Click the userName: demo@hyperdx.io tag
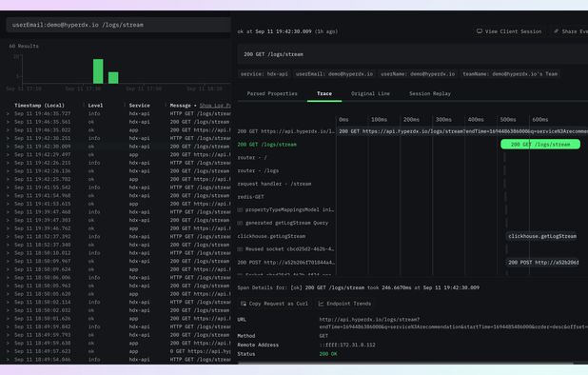The width and height of the screenshot is (588, 375). [x=418, y=74]
